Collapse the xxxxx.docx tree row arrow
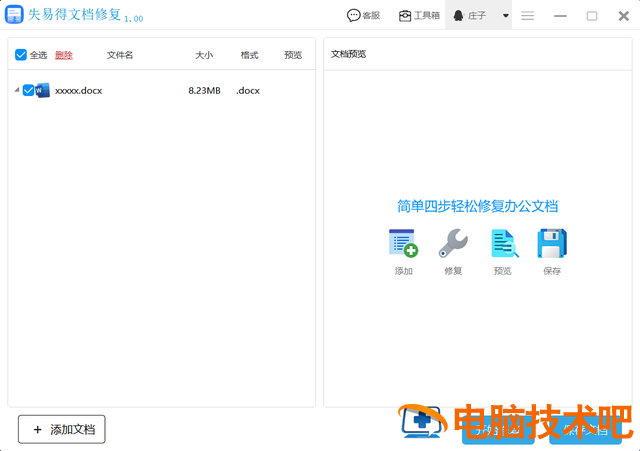 coord(16,90)
